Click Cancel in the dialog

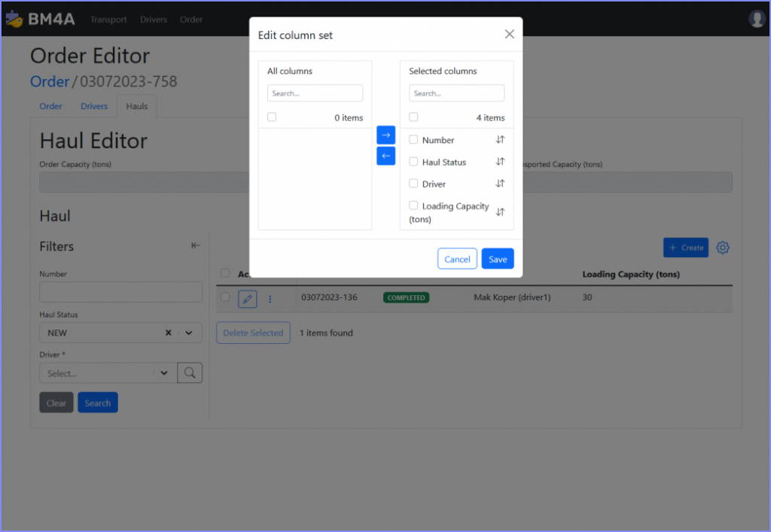(457, 259)
